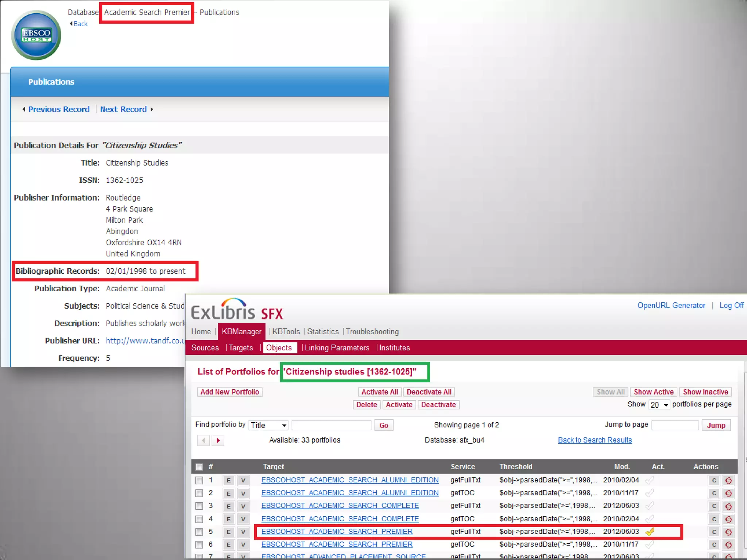The width and height of the screenshot is (747, 560).
Task: Click the inactive checkmark icon on row 1
Action: pyautogui.click(x=649, y=481)
